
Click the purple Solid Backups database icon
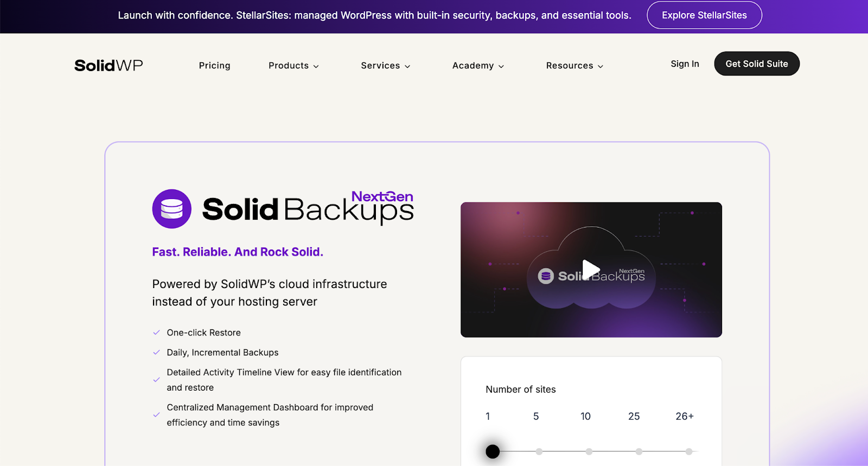click(171, 209)
